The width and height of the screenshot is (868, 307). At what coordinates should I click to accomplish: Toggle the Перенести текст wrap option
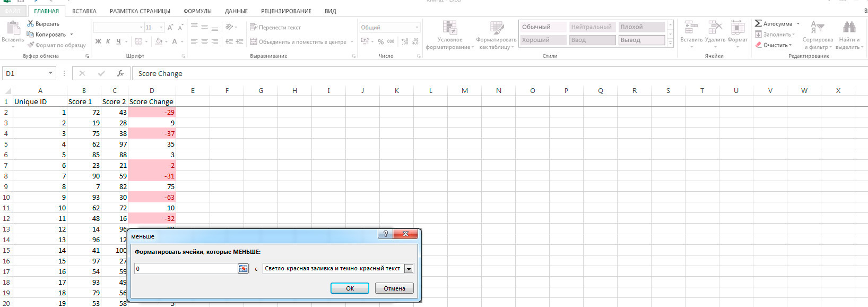pyautogui.click(x=275, y=27)
